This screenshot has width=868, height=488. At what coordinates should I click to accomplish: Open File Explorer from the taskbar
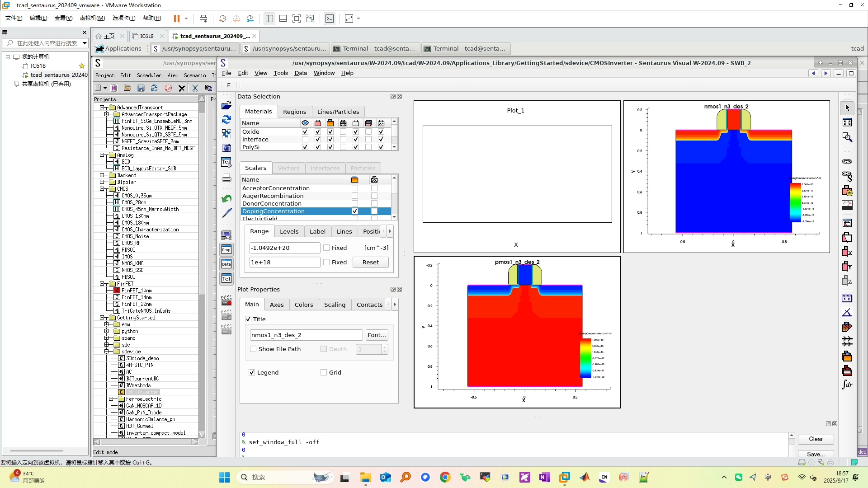click(366, 477)
